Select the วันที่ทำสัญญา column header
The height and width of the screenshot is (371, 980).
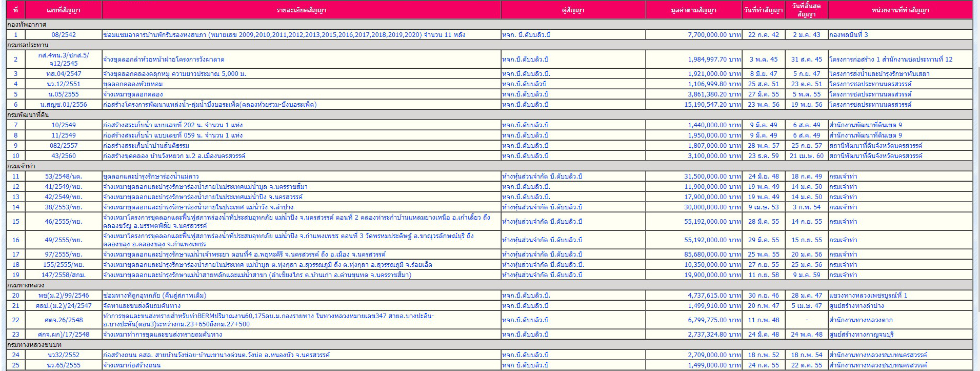coord(763,10)
